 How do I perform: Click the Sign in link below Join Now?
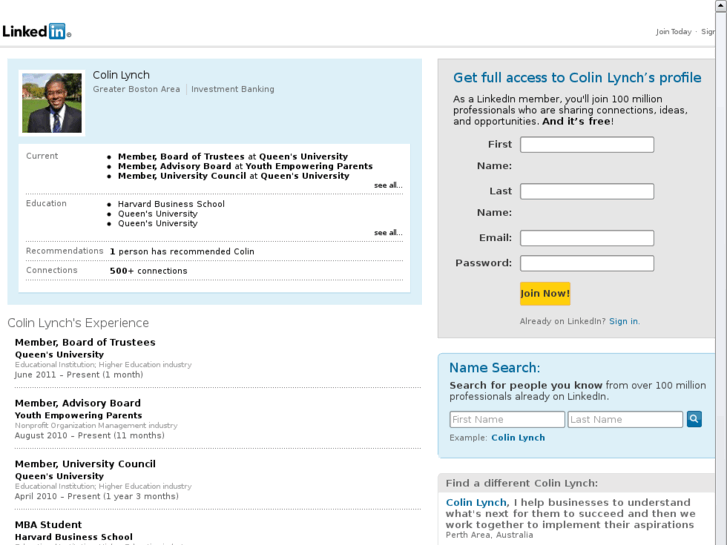tap(623, 321)
